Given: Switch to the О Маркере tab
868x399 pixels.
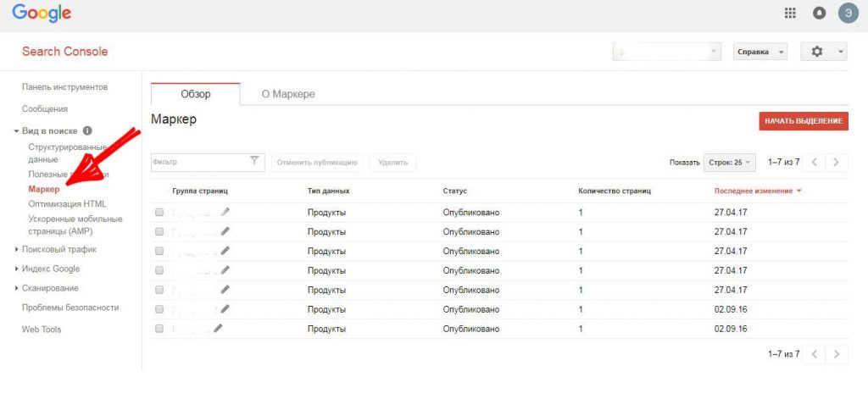Looking at the screenshot, I should (x=288, y=94).
